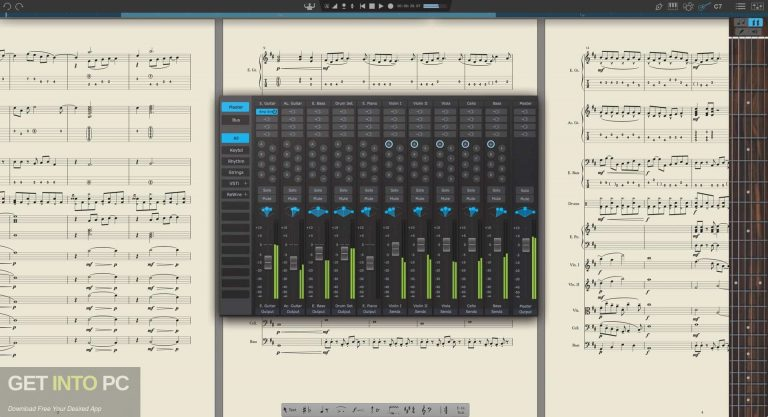Open first effect slot on the Violin I channel
This screenshot has height=417, width=768.
click(394, 112)
